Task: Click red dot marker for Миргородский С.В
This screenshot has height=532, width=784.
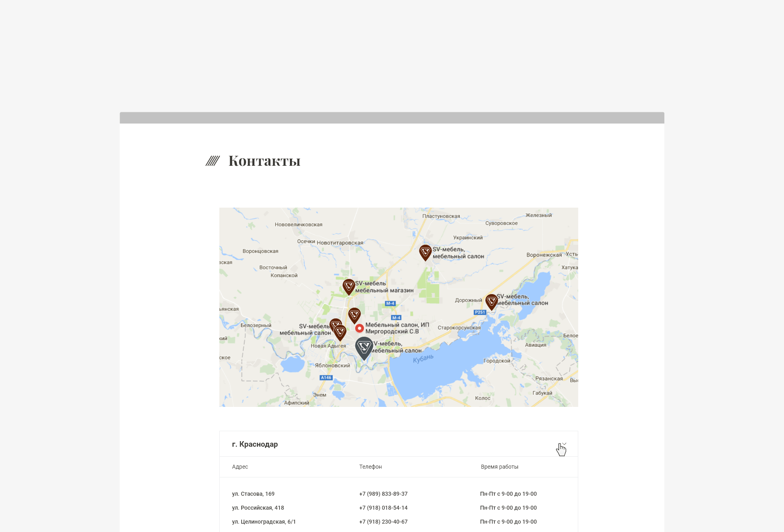Action: click(360, 328)
